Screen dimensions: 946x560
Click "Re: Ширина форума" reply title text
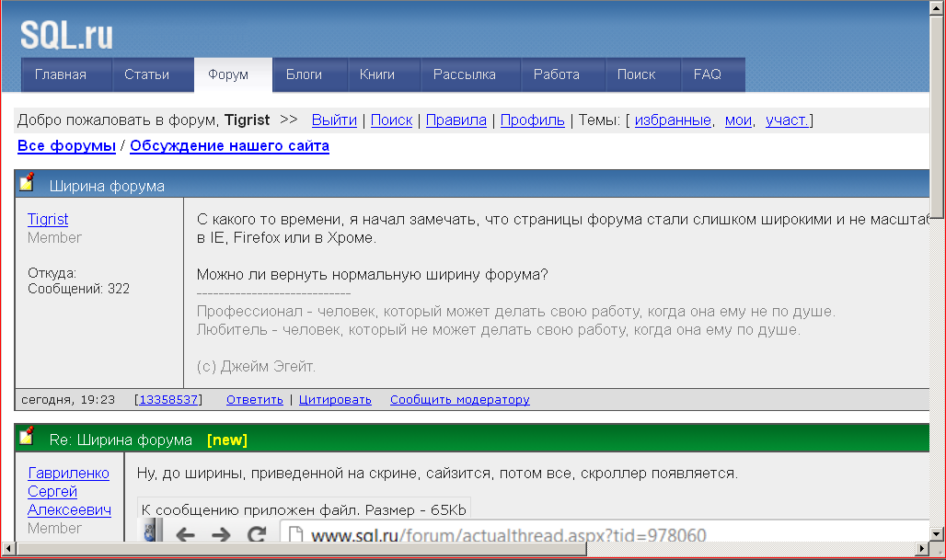point(121,440)
